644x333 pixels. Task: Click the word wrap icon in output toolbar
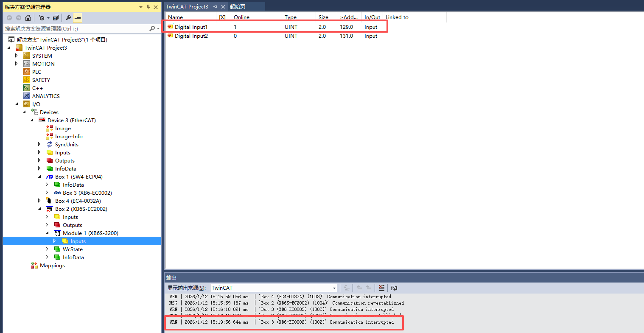tap(394, 288)
